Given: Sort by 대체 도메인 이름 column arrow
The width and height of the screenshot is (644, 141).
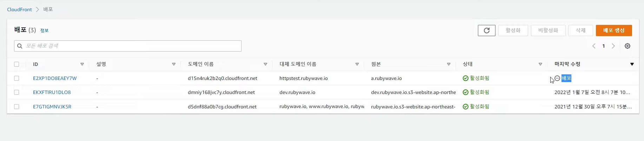Looking at the screenshot, I should tap(357, 64).
